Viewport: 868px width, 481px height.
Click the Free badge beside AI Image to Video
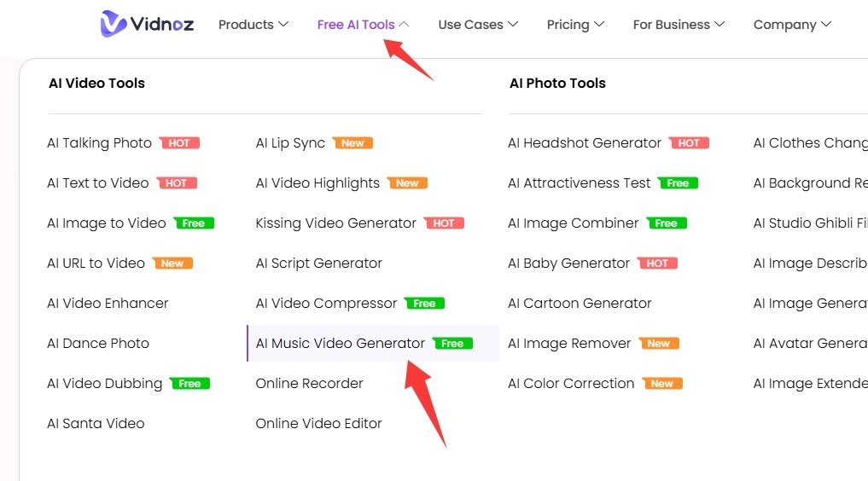point(194,223)
